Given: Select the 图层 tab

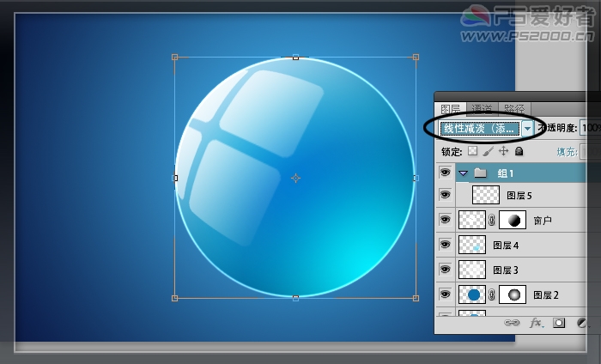Looking at the screenshot, I should point(451,109).
